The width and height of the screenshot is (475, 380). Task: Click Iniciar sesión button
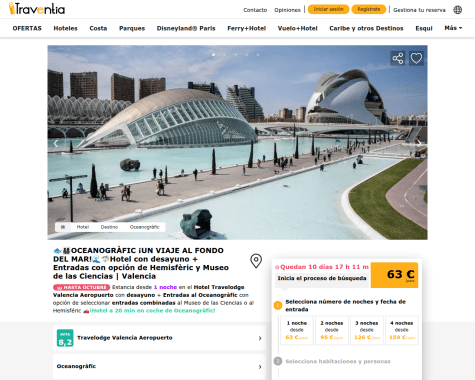pyautogui.click(x=328, y=9)
